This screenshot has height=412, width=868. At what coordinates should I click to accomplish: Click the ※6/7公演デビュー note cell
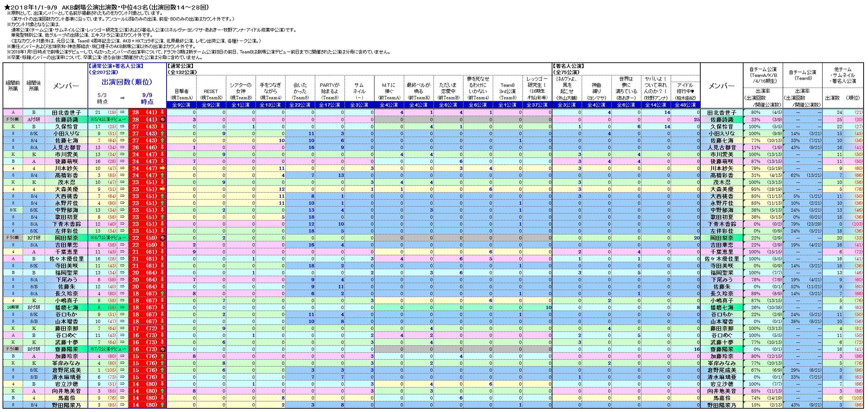pos(108,238)
